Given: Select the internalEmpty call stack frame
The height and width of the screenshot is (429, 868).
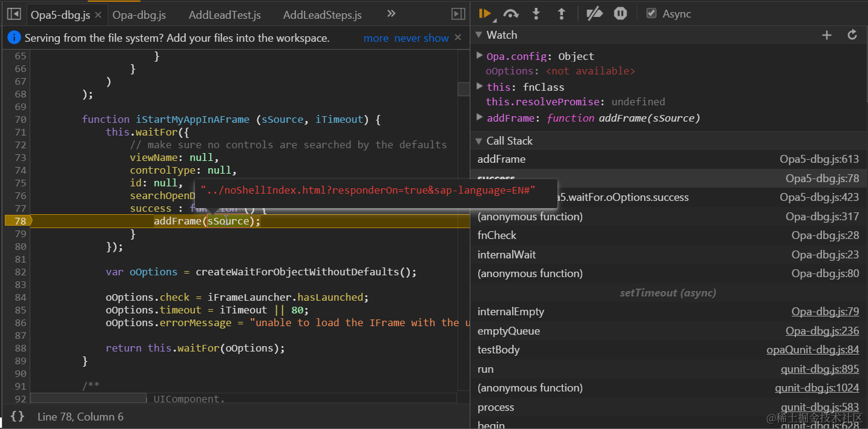Looking at the screenshot, I should click(668, 312).
